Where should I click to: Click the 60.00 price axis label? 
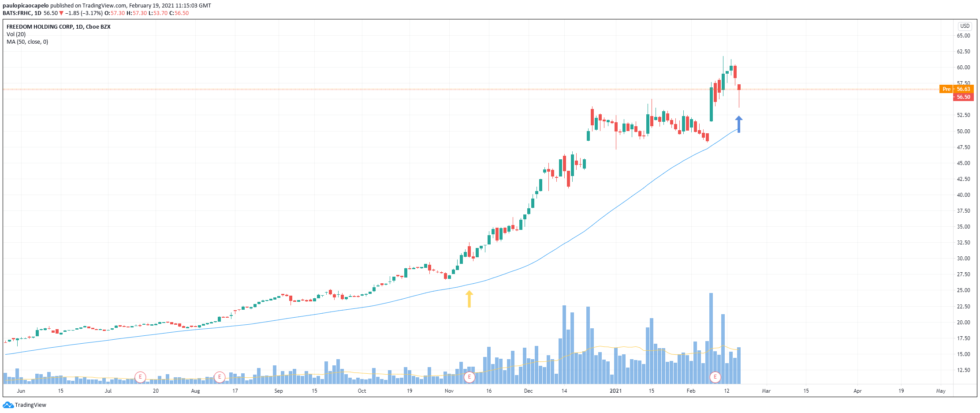point(963,68)
